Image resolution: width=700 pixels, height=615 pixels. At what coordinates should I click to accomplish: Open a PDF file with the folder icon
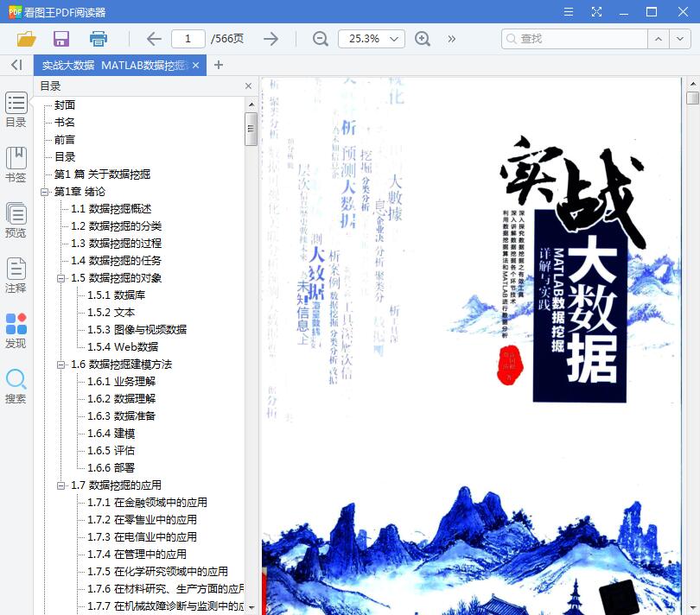(26, 39)
